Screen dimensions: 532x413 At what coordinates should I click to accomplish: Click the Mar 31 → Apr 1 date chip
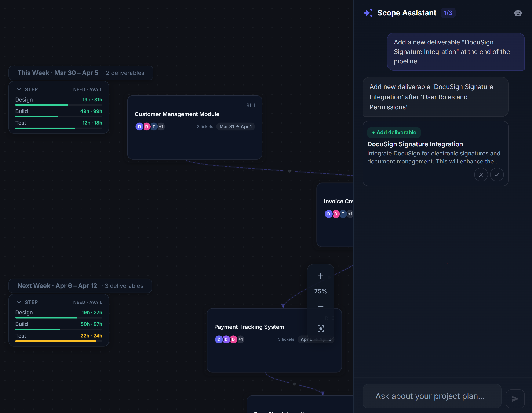[235, 126]
